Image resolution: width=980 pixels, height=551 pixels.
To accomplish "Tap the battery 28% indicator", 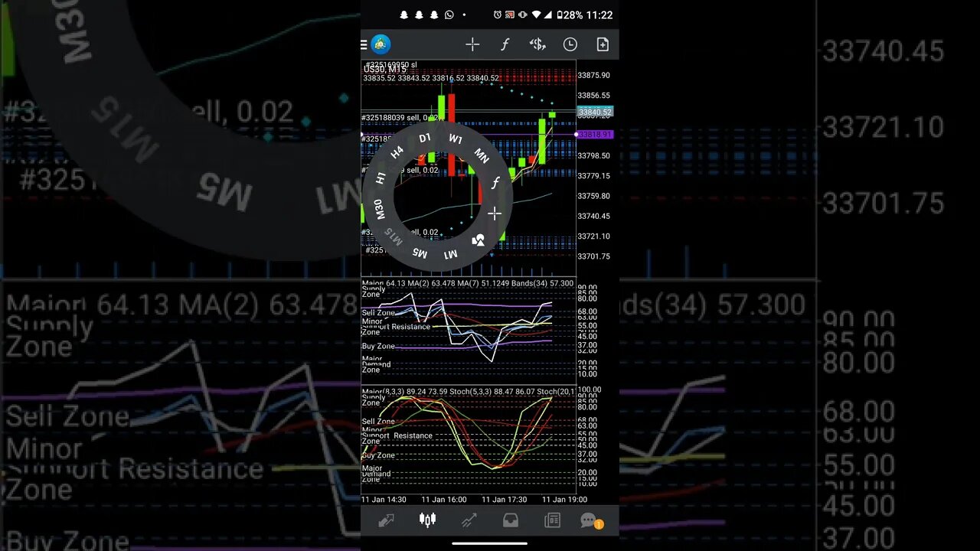I will pyautogui.click(x=569, y=15).
